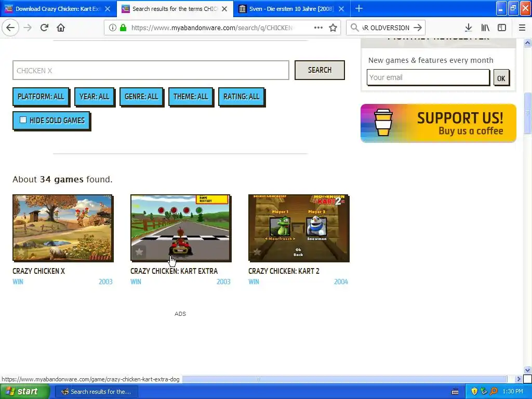Switch to Sven - Die ersten 10 Jahre tab
532x399 pixels.
(291, 9)
